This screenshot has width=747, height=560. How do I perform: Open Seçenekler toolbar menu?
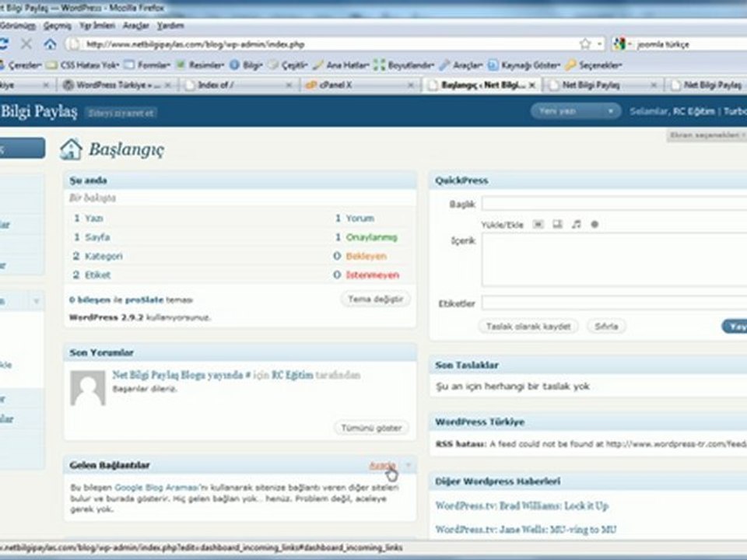click(594, 65)
